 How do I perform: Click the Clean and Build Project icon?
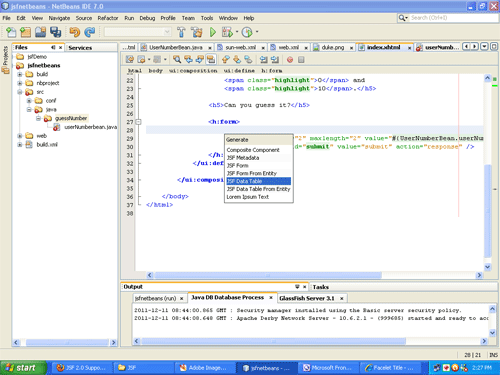tap(197, 32)
